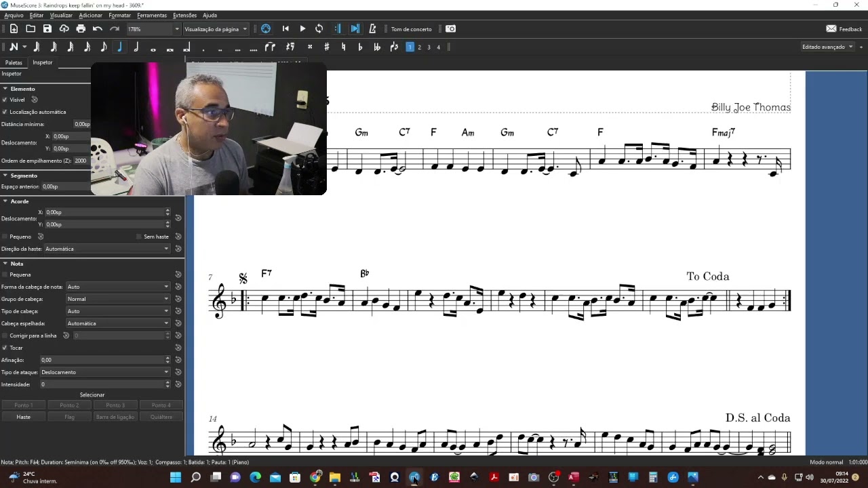This screenshot has width=868, height=488.
Task: Save the score with the disk icon
Action: click(x=47, y=28)
